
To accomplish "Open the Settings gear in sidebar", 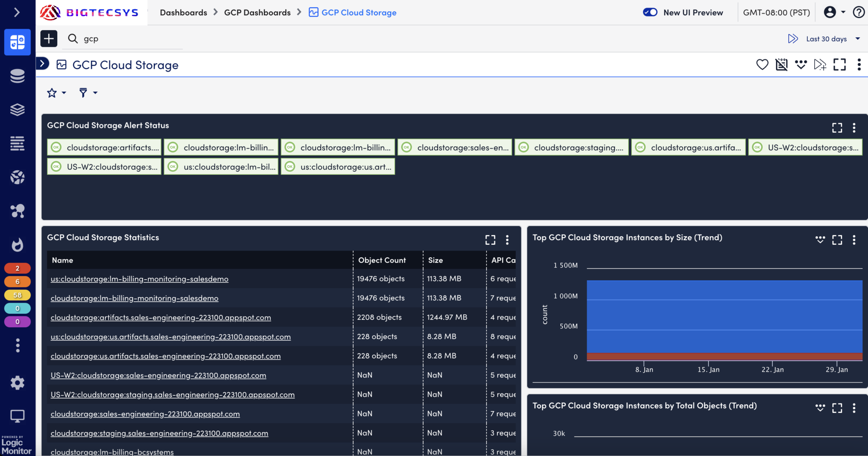I will [17, 383].
